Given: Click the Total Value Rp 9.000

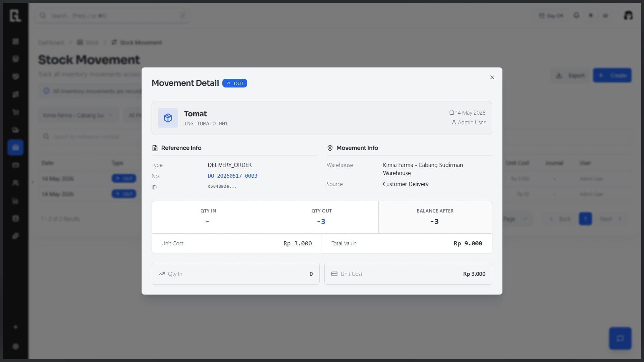Looking at the screenshot, I should [x=468, y=243].
